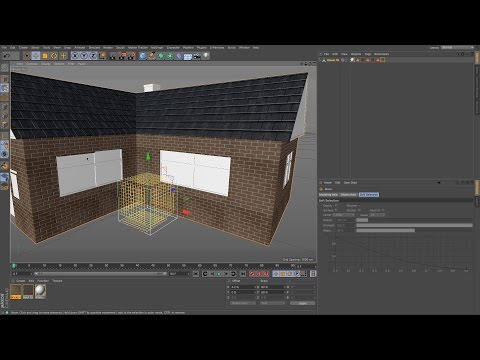Image resolution: width=480 pixels, height=360 pixels.
Task: Toggle the Z axis lock
Action: tap(93, 56)
